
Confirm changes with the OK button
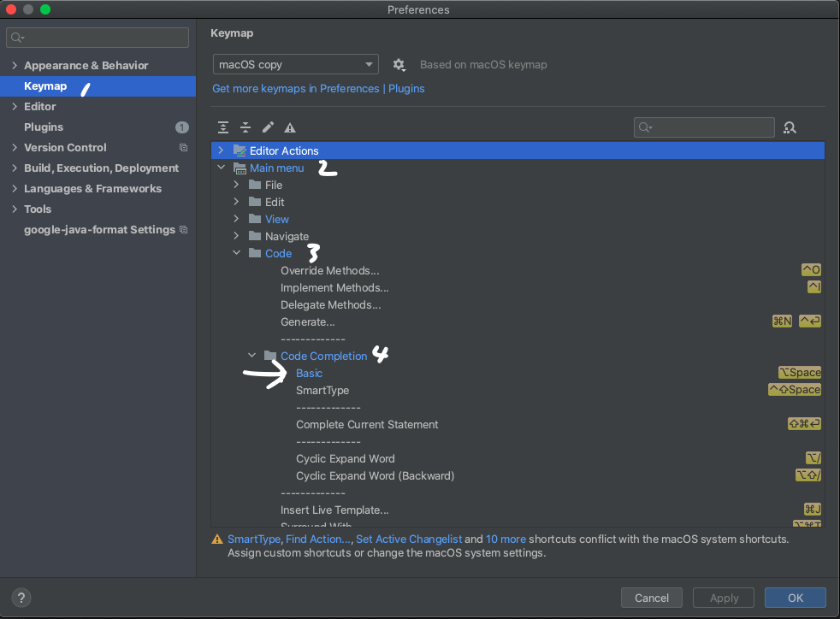pos(795,598)
